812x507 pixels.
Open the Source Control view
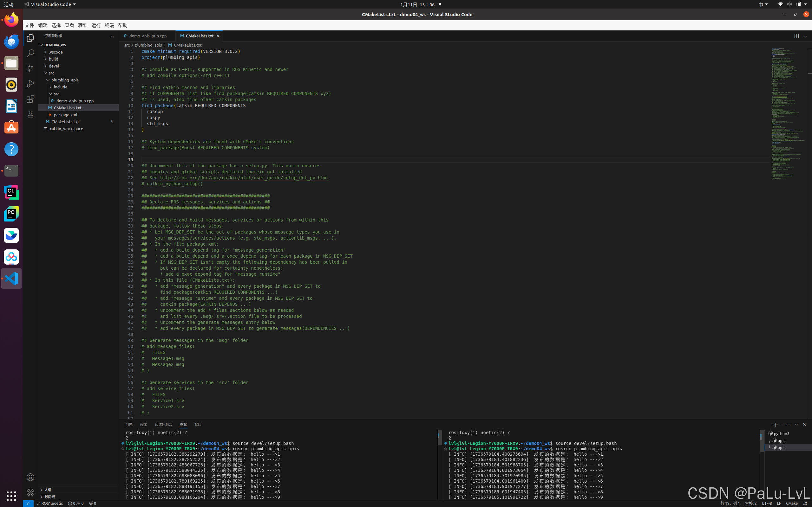pyautogui.click(x=30, y=68)
